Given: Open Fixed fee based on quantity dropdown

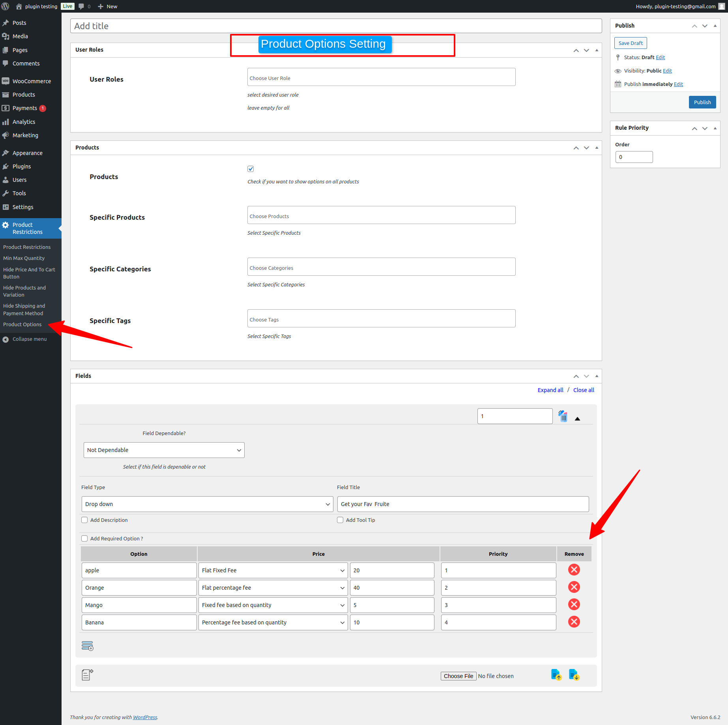Looking at the screenshot, I should (273, 605).
